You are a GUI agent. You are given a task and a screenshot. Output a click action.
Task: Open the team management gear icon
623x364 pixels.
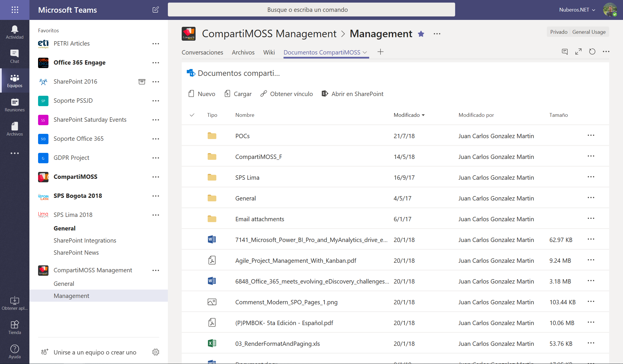click(156, 352)
